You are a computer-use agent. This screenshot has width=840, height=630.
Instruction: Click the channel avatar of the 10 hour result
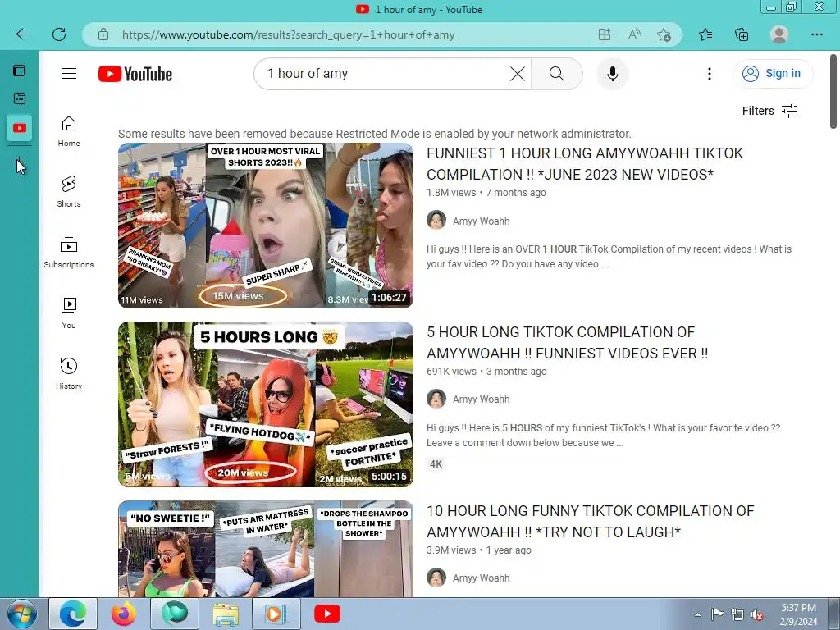coord(436,577)
